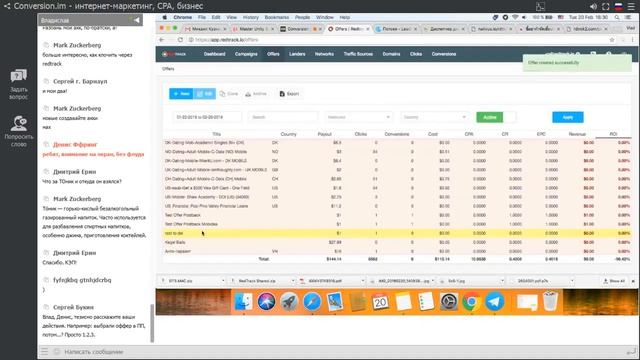Open Telegram from the Dock
The image size is (640, 360).
(x=494, y=302)
